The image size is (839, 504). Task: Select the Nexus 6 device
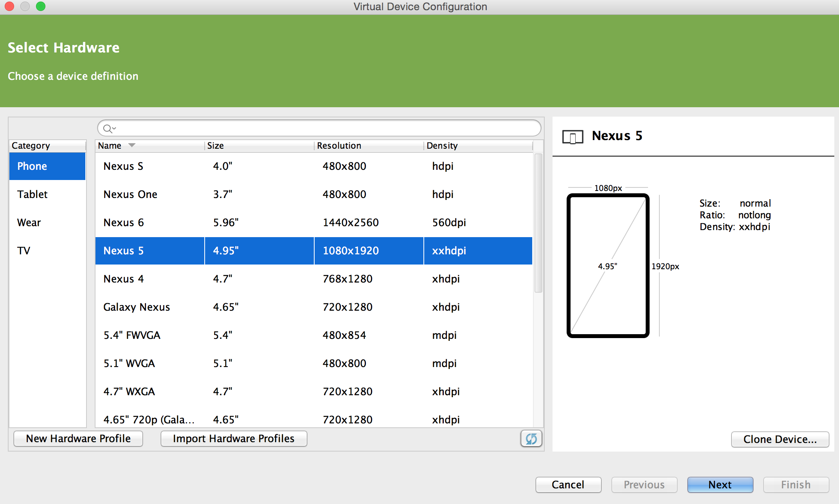[314, 223]
